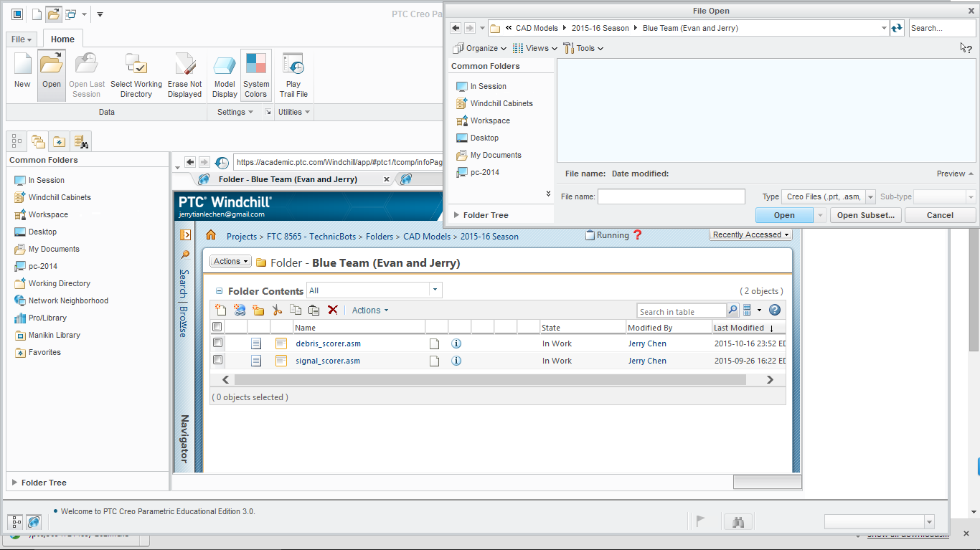
Task: Open the Folder Contents All filter dropdown
Action: coord(435,290)
